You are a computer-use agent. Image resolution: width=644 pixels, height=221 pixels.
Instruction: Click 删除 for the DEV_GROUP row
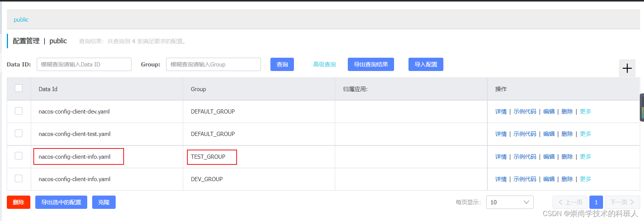pos(567,179)
